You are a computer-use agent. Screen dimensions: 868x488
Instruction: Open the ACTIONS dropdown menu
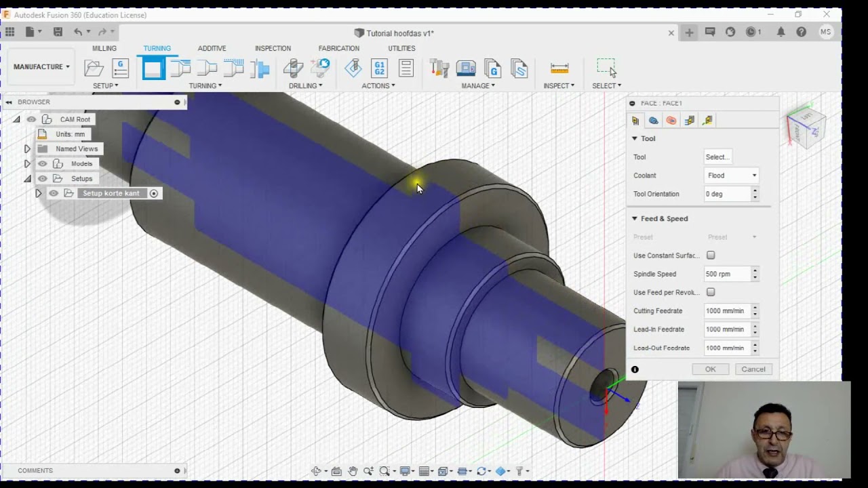[x=378, y=86]
